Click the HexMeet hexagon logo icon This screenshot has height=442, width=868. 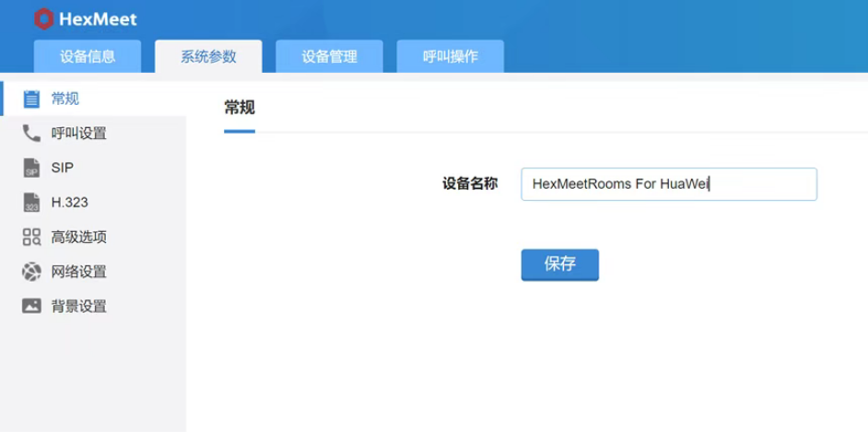tap(42, 18)
